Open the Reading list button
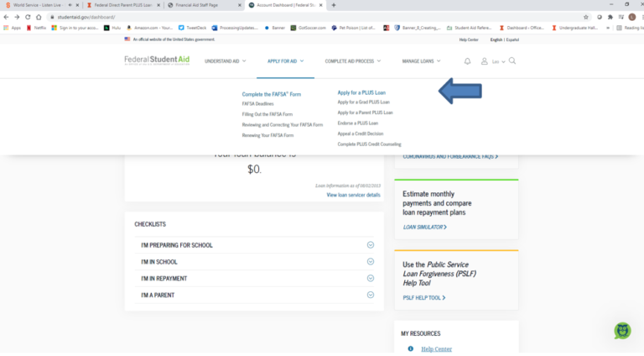Screen dimensions: 644x356 tap(630, 28)
